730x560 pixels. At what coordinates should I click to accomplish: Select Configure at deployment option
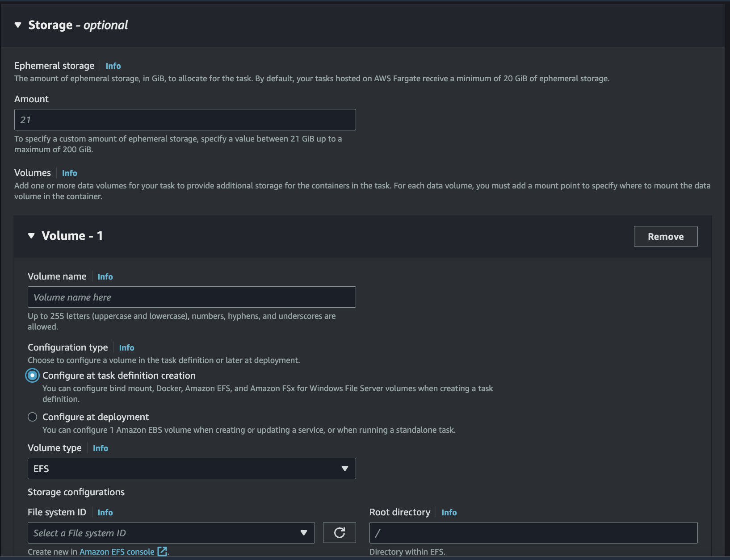[32, 417]
